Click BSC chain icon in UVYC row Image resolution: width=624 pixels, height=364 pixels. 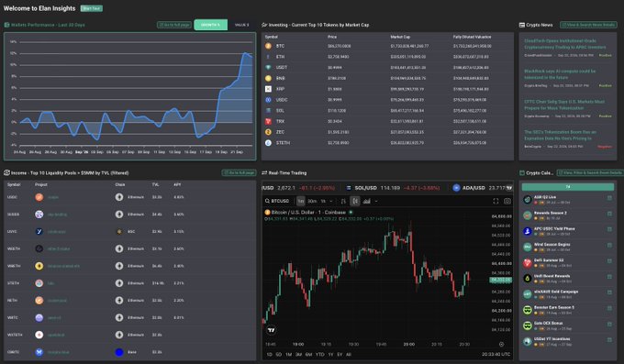(119, 232)
